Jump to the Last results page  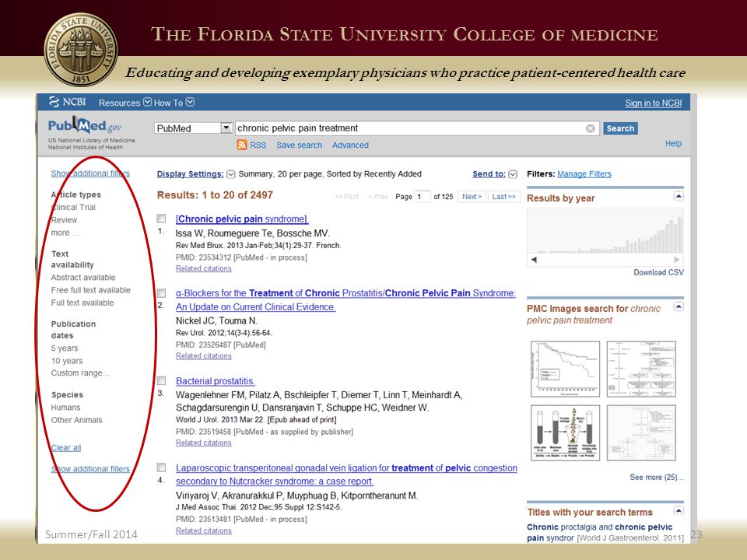(x=503, y=196)
